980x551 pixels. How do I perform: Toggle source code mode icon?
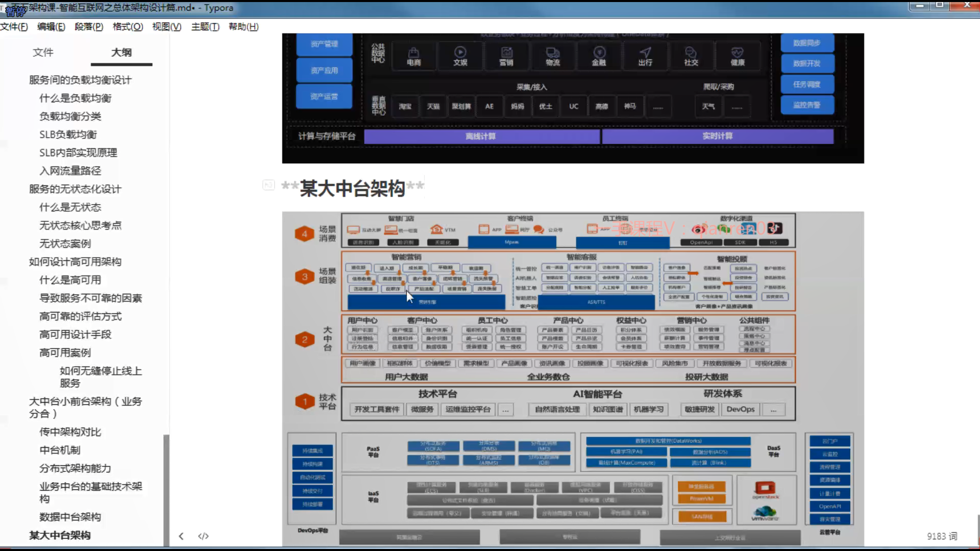[203, 536]
